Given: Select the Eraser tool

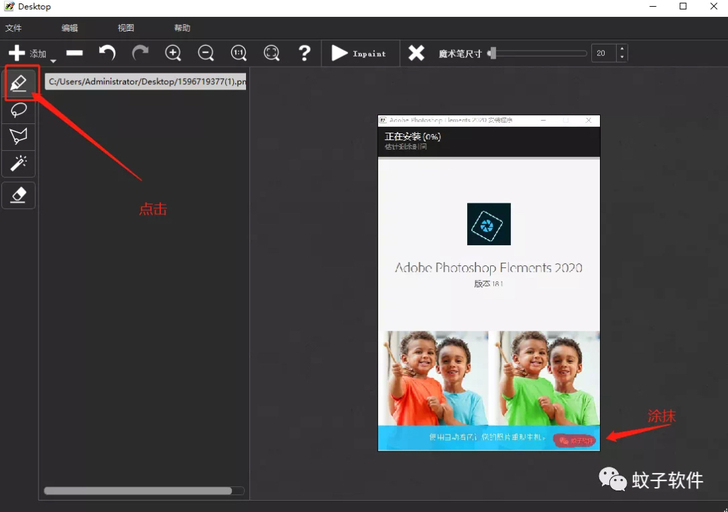Looking at the screenshot, I should pos(19,195).
